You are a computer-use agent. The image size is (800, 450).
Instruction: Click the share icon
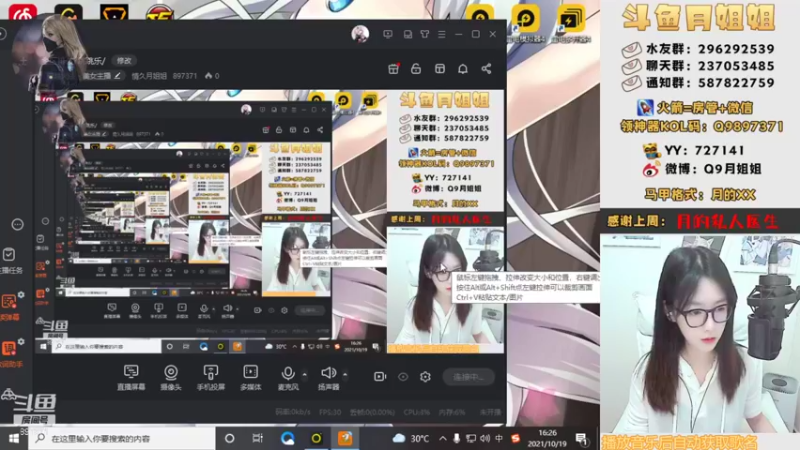click(486, 68)
